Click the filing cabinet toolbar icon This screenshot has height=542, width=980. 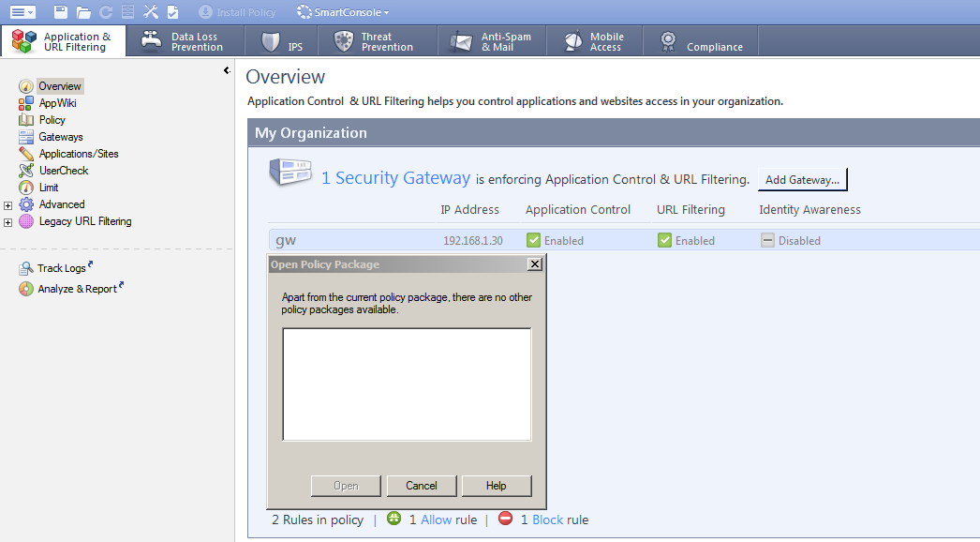[127, 12]
